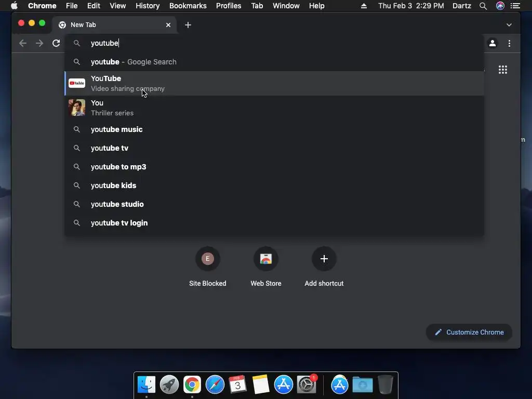This screenshot has width=532, height=399.
Task: Open the Trash in the Dock
Action: click(385, 384)
